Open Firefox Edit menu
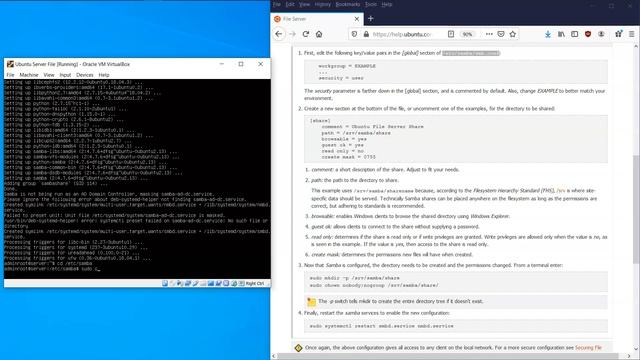The width and height of the screenshot is (640, 360). pyautogui.click(x=290, y=4)
